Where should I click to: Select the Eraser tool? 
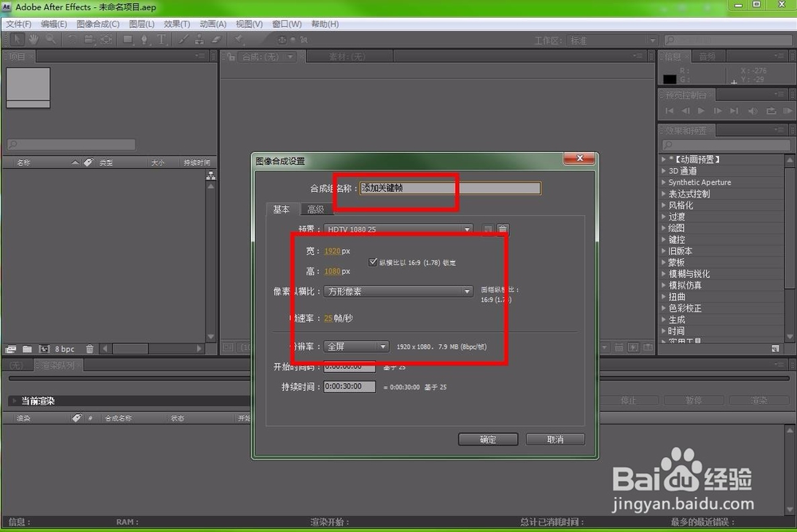(217, 39)
